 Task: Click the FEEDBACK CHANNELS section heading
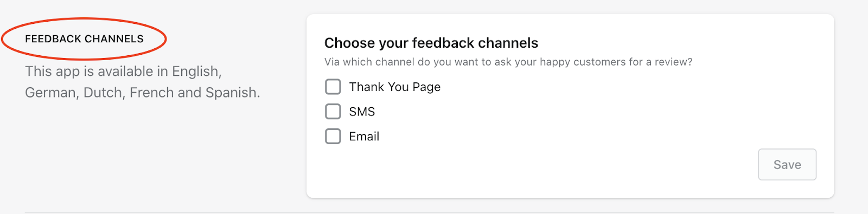pos(84,39)
